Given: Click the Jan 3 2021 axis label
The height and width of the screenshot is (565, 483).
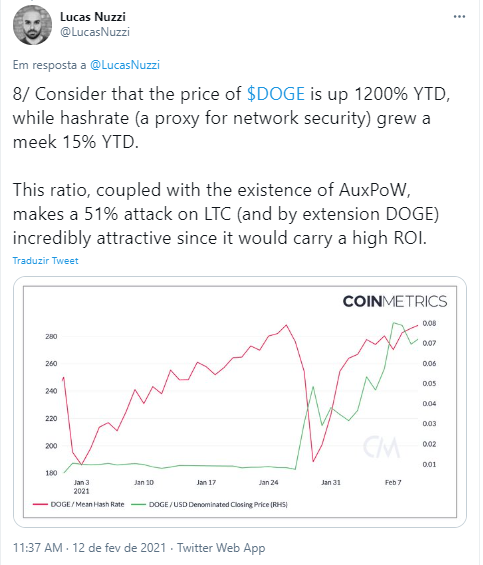Looking at the screenshot, I should [x=81, y=486].
